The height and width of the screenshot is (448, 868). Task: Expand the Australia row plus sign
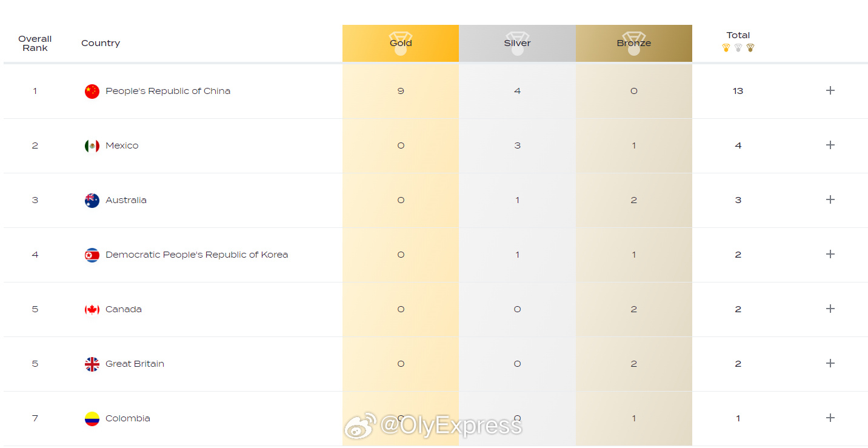pyautogui.click(x=830, y=199)
